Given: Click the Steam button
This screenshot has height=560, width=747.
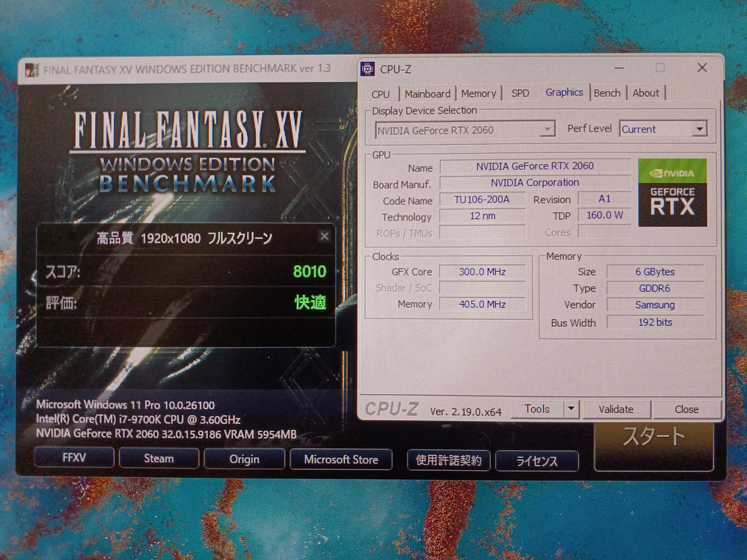Looking at the screenshot, I should [159, 458].
